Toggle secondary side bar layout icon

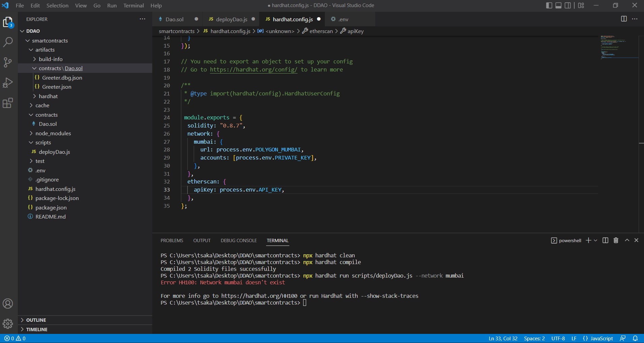point(568,5)
